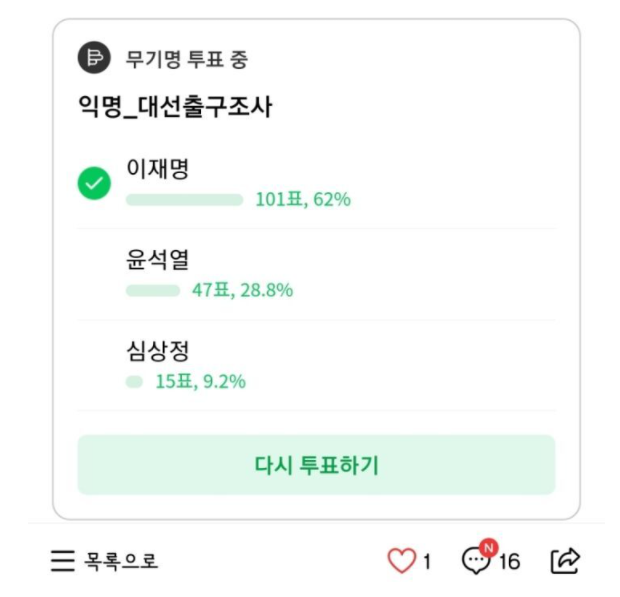The image size is (620, 597).
Task: Click the 47표, 28.8% result text
Action: pos(242,291)
